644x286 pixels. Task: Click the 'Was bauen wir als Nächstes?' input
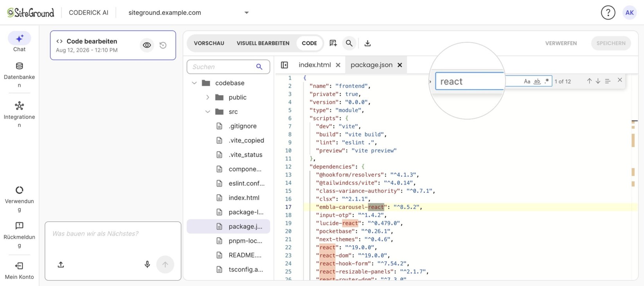[113, 234]
